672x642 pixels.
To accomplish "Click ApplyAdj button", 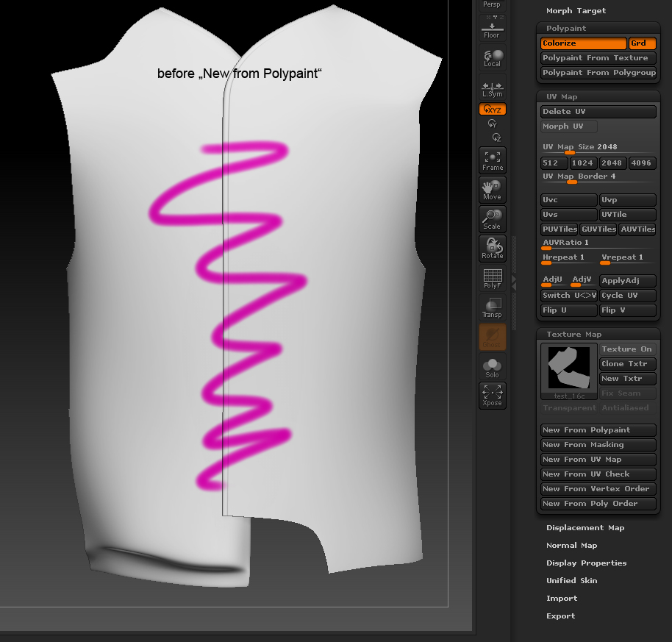I will click(627, 281).
